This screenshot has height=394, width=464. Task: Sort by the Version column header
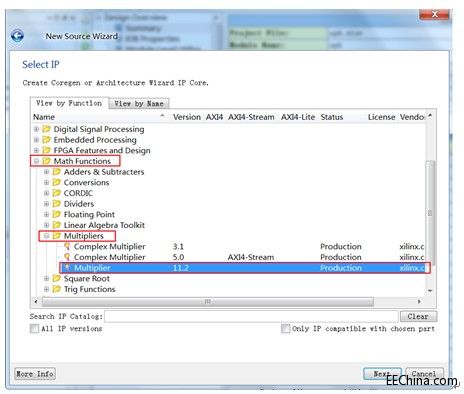click(x=187, y=117)
